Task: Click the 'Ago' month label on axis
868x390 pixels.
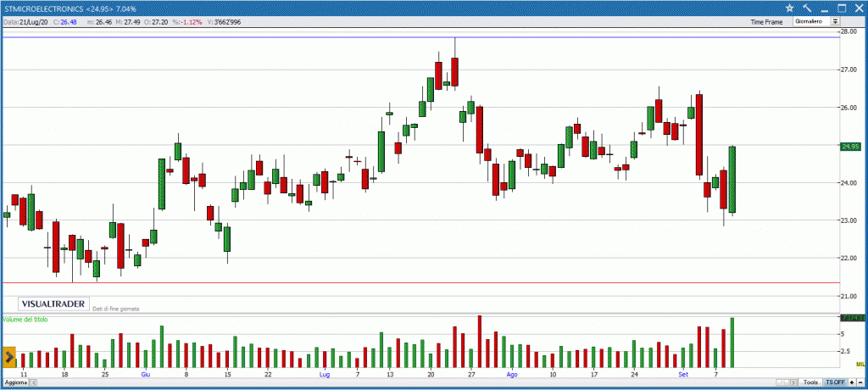Action: coord(512,375)
